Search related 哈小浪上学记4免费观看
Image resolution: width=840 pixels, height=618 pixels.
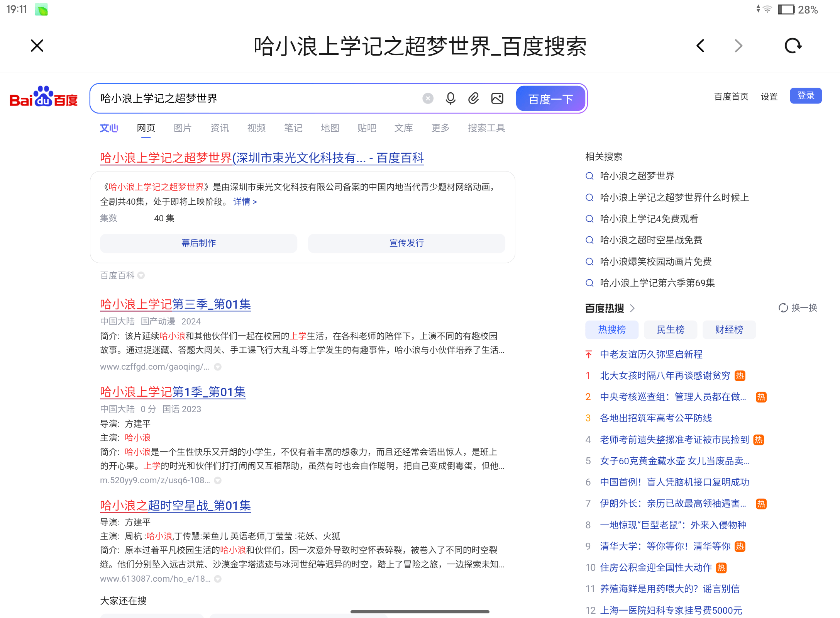pyautogui.click(x=649, y=219)
